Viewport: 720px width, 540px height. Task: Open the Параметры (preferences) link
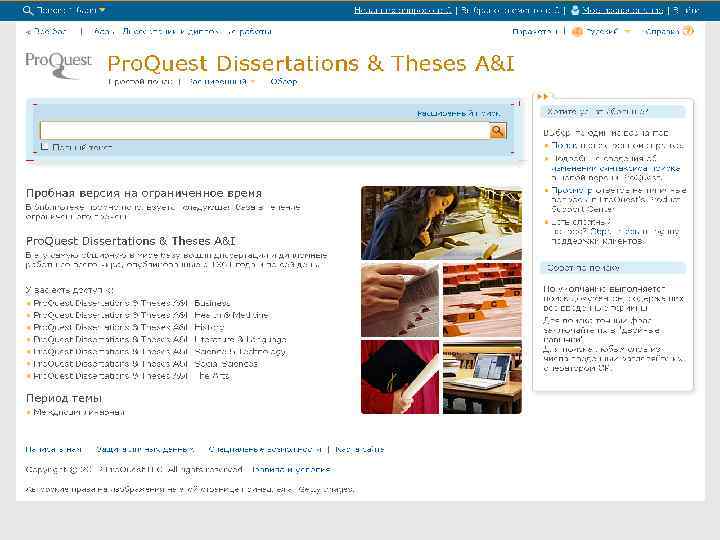tap(535, 31)
